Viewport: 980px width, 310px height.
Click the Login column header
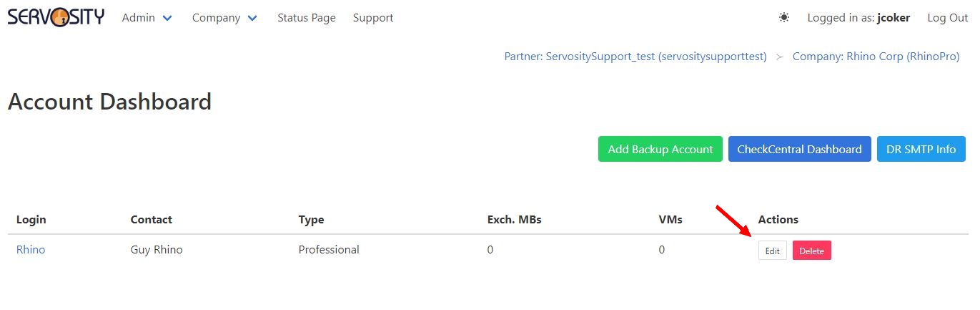[31, 220]
